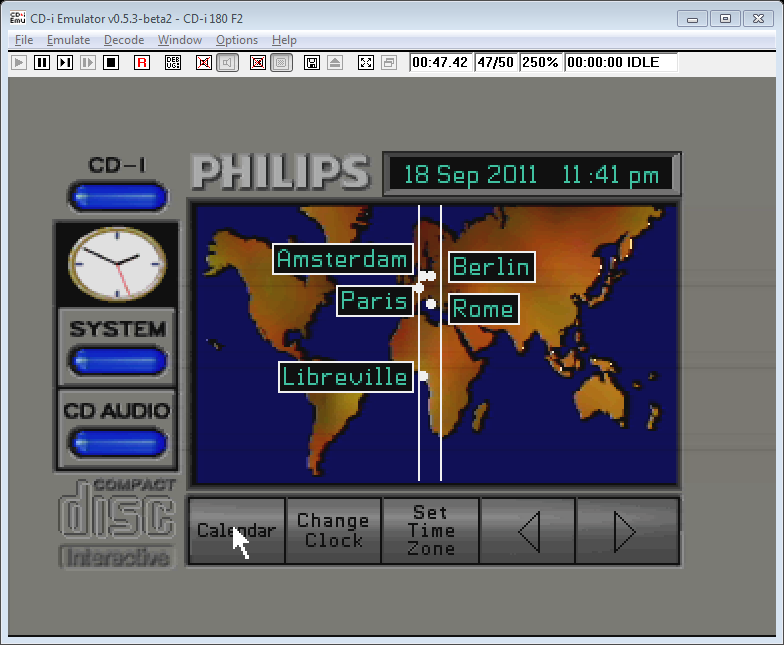Click the Set Time Zone button

click(x=430, y=531)
